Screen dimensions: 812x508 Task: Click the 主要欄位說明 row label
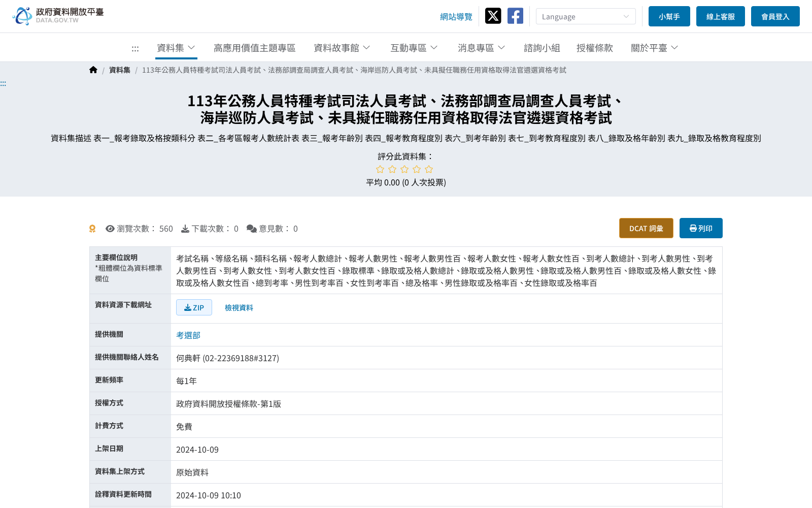coord(116,258)
